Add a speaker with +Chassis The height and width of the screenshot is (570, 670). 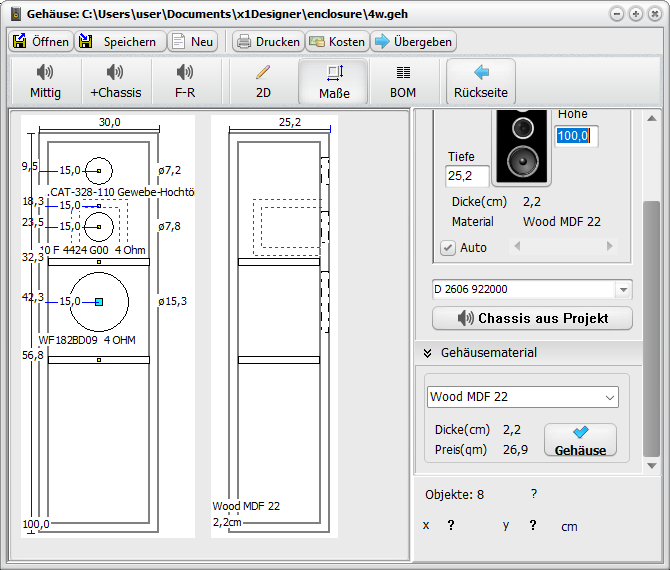(115, 81)
